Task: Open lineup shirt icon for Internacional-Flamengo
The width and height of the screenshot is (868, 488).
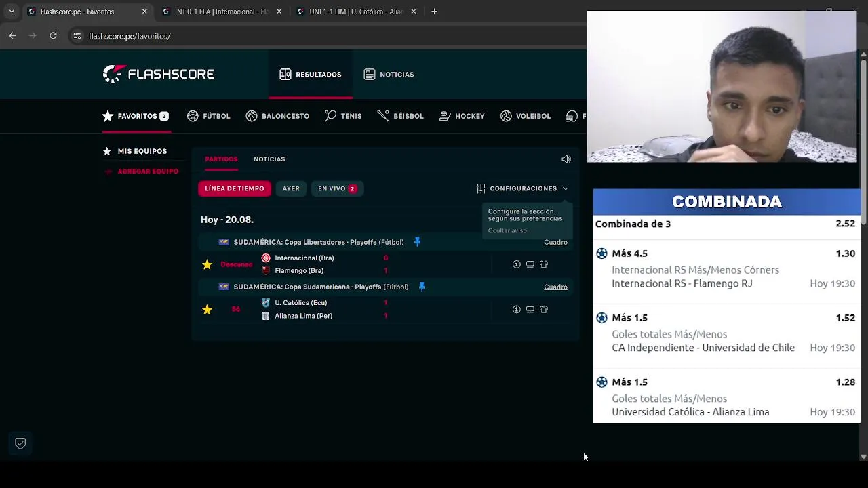Action: [x=544, y=264]
